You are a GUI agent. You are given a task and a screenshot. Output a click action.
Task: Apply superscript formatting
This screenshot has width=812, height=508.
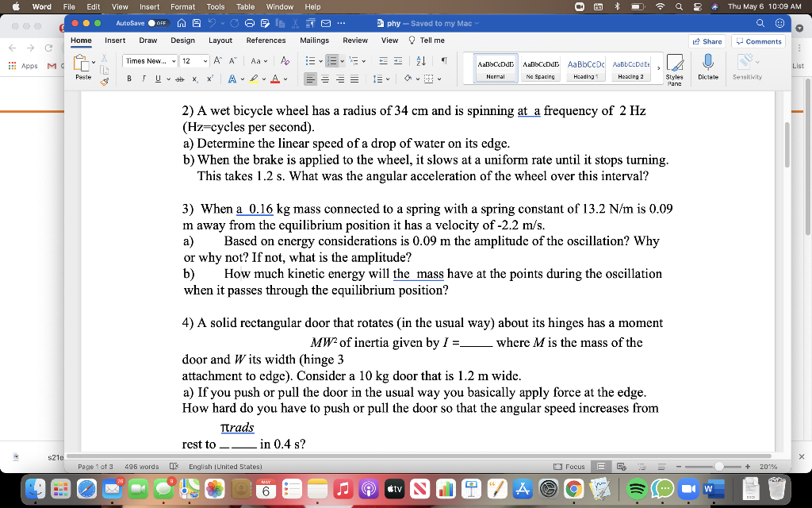(209, 79)
